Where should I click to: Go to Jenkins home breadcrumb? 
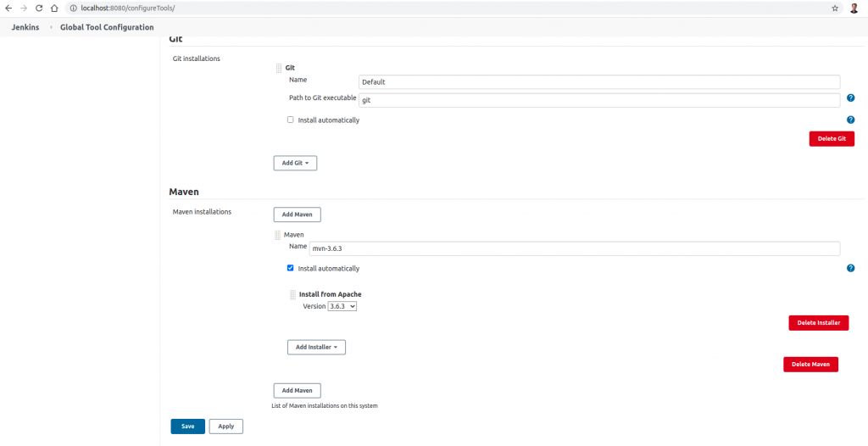click(25, 27)
